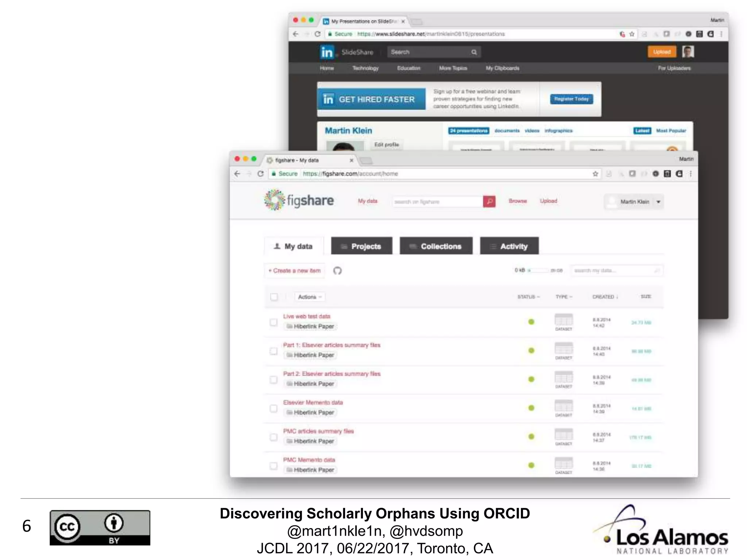Go back in SlideShare browser window

(295, 34)
